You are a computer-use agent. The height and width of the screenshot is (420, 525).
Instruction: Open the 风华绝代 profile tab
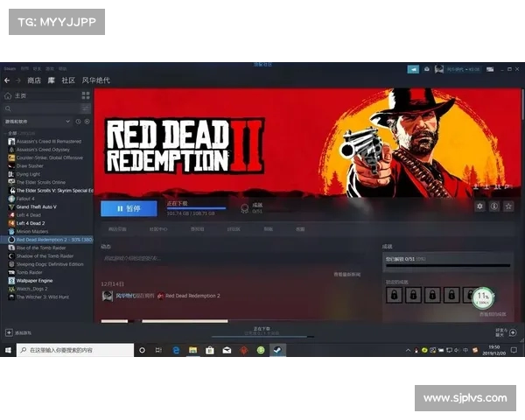(96, 80)
